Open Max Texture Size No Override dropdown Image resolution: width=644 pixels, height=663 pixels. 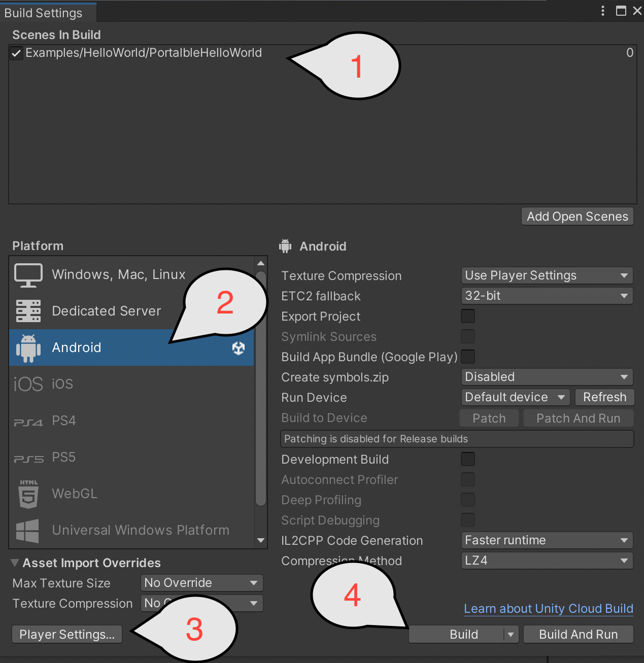pos(201,583)
